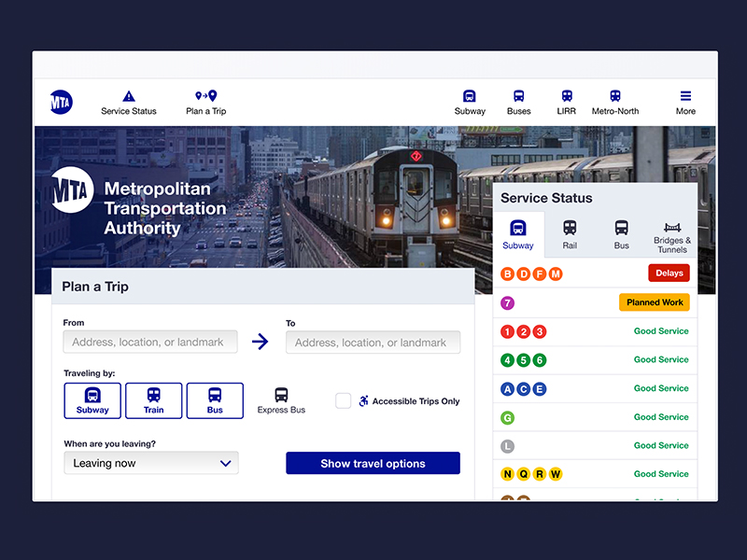Viewport: 747px width, 560px height.
Task: Toggle Express Bus travel mode
Action: (x=281, y=401)
